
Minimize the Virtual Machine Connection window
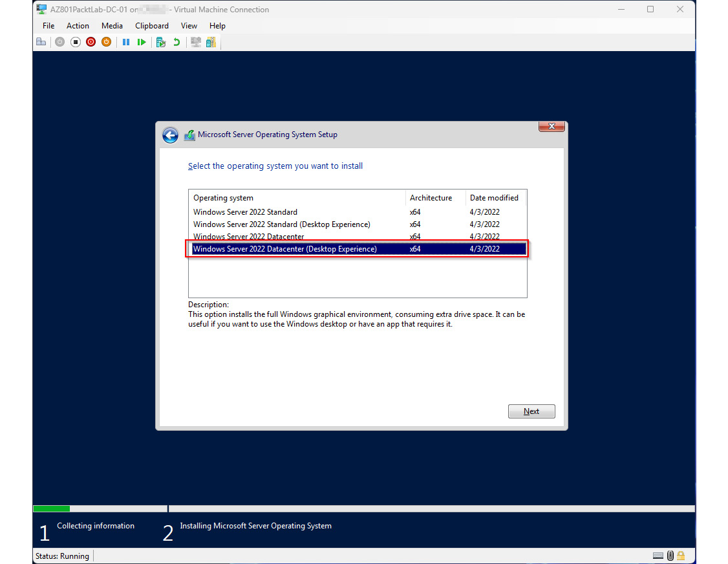[x=621, y=9]
